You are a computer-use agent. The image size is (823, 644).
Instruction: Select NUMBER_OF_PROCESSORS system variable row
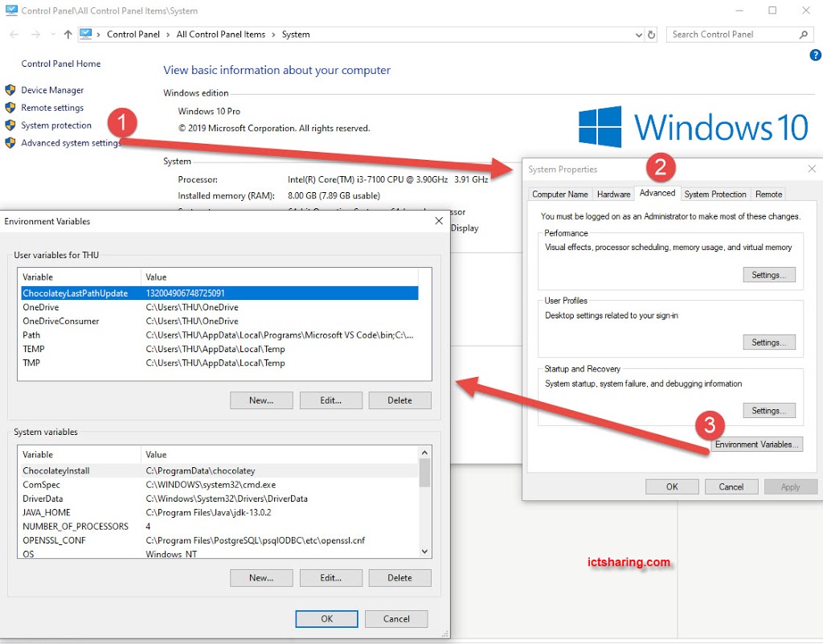219,527
